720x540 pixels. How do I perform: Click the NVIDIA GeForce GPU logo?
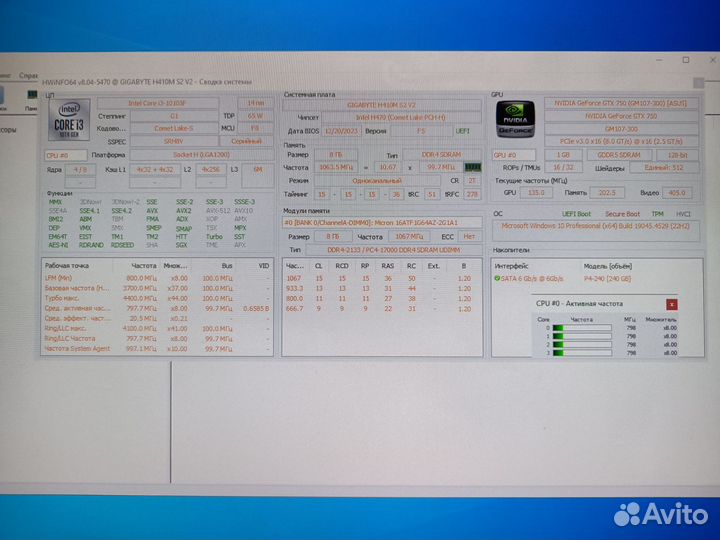[515, 118]
